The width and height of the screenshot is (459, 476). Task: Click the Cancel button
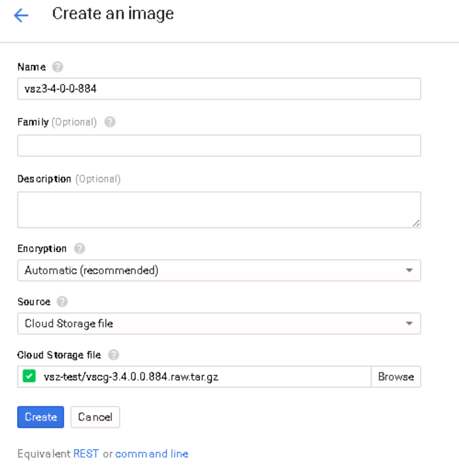[95, 417]
